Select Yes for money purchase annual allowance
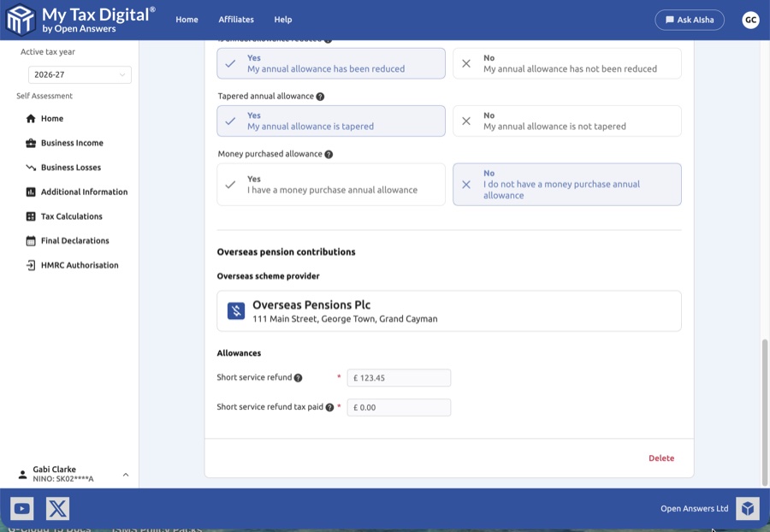Screen dimensions: 770x532 pyautogui.click(x=330, y=185)
